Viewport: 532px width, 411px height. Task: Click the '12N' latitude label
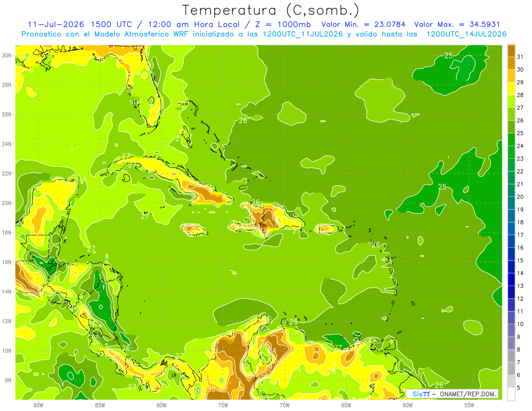tap(7, 321)
